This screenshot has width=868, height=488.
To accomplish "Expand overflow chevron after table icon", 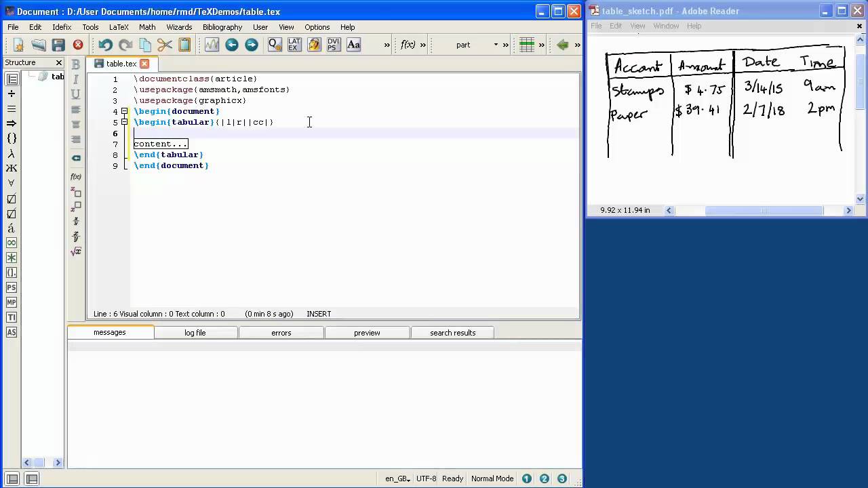I will pos(542,45).
